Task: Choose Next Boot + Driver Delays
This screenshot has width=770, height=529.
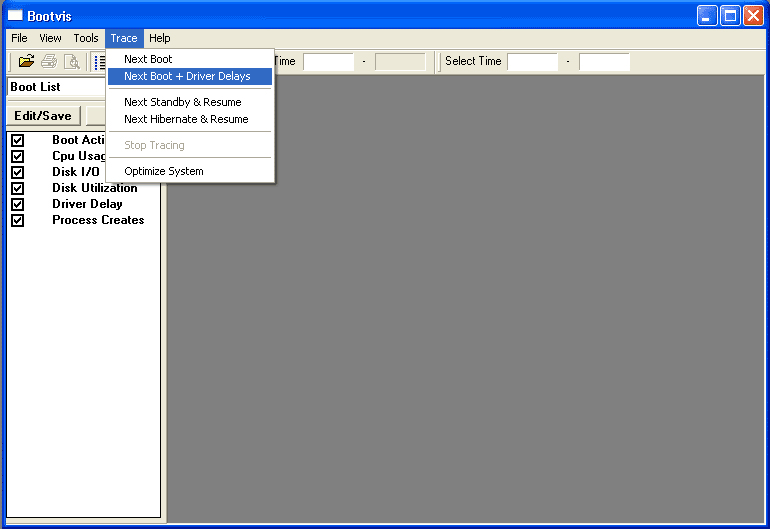Action: pyautogui.click(x=190, y=76)
